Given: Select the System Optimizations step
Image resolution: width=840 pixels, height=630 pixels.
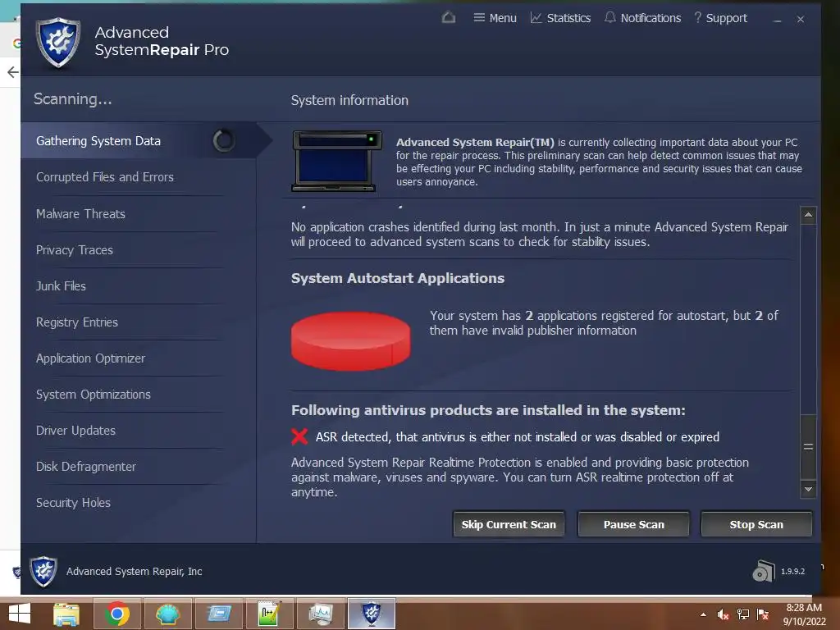Looking at the screenshot, I should 94,395.
